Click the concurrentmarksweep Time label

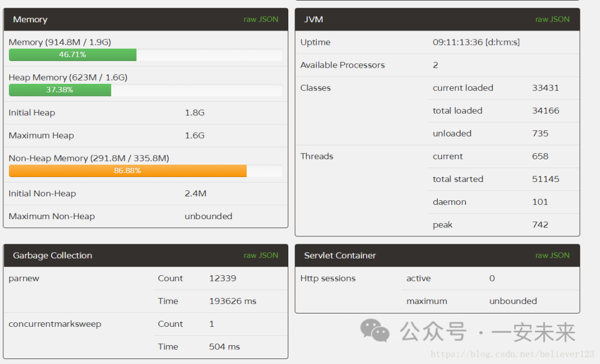pos(168,347)
